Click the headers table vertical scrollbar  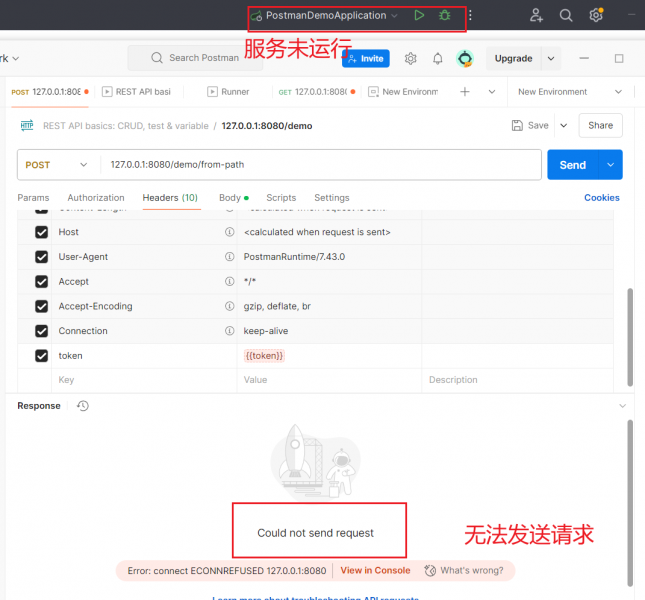click(630, 337)
